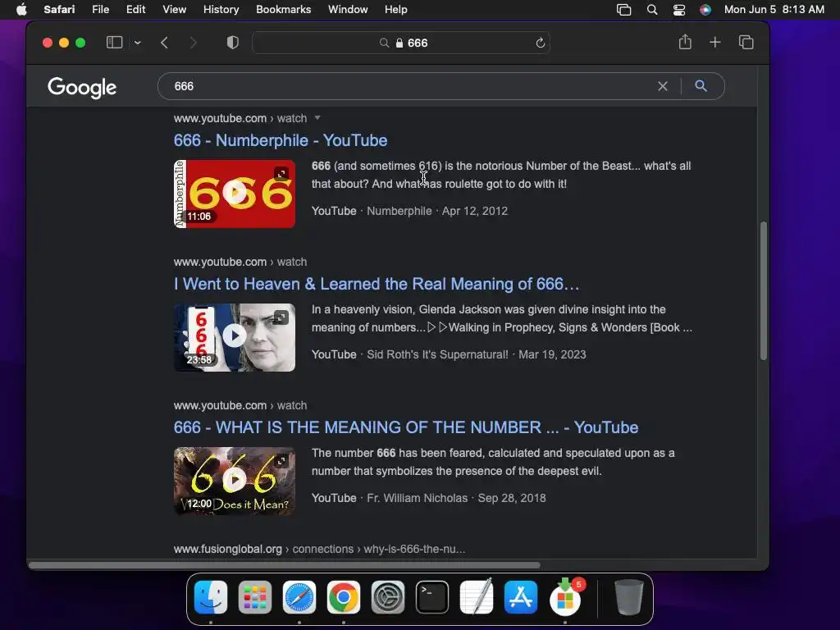Reload the current page
Screen dimensions: 840x630
[x=540, y=43]
